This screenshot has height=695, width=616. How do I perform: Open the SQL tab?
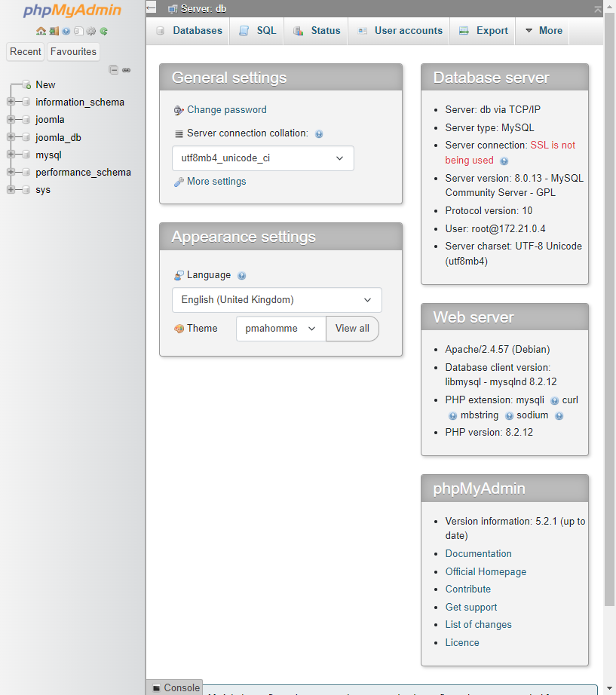pos(257,31)
